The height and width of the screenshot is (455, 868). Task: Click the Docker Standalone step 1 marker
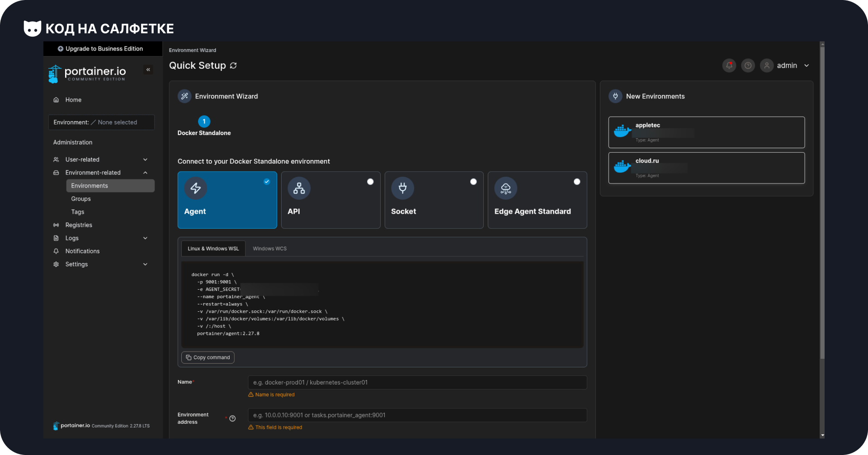click(x=204, y=122)
